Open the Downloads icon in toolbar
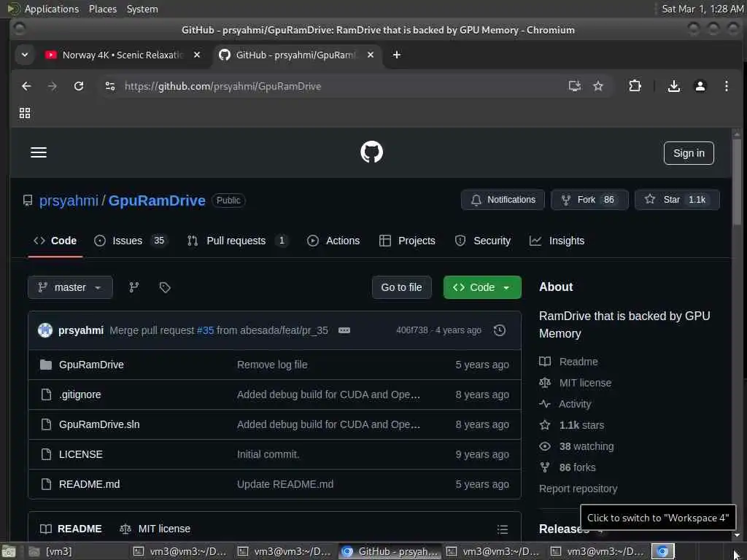The height and width of the screenshot is (560, 747). [x=673, y=86]
